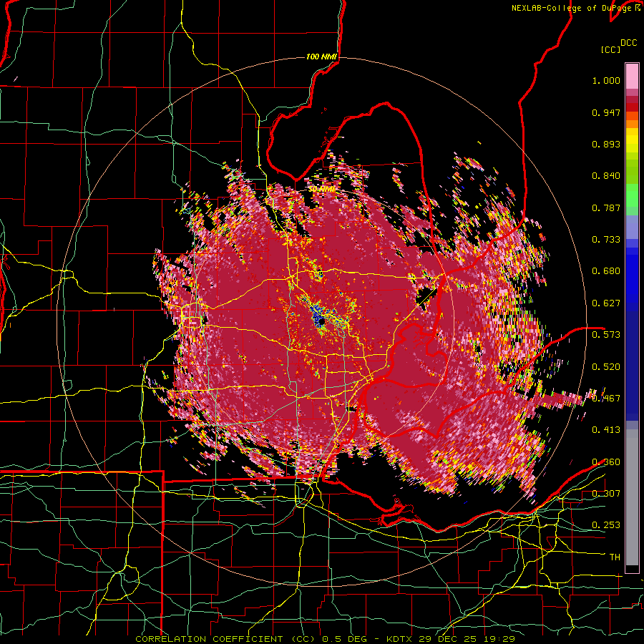Click the 0.680 legend value
The image size is (644, 644).
click(x=606, y=271)
